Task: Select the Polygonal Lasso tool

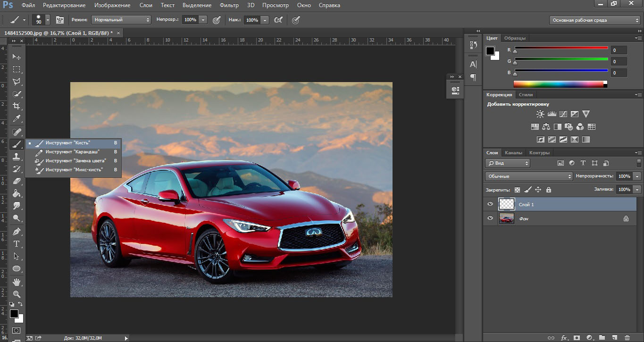Action: [x=17, y=81]
